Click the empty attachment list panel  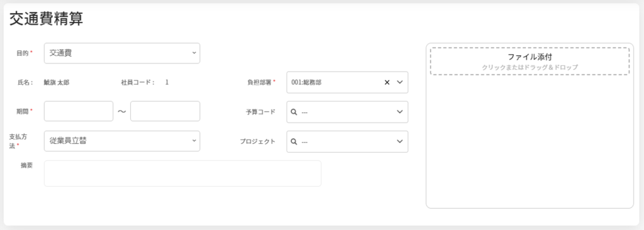click(530, 141)
